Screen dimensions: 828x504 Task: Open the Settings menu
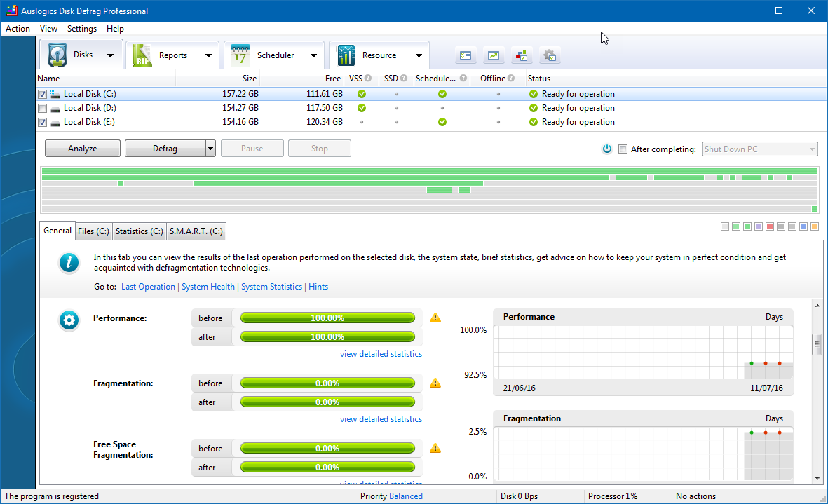click(x=82, y=29)
